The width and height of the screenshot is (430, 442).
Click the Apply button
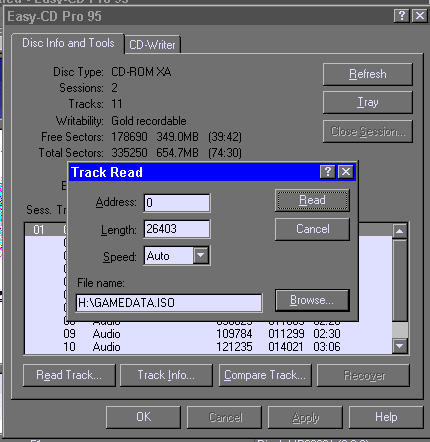(305, 417)
